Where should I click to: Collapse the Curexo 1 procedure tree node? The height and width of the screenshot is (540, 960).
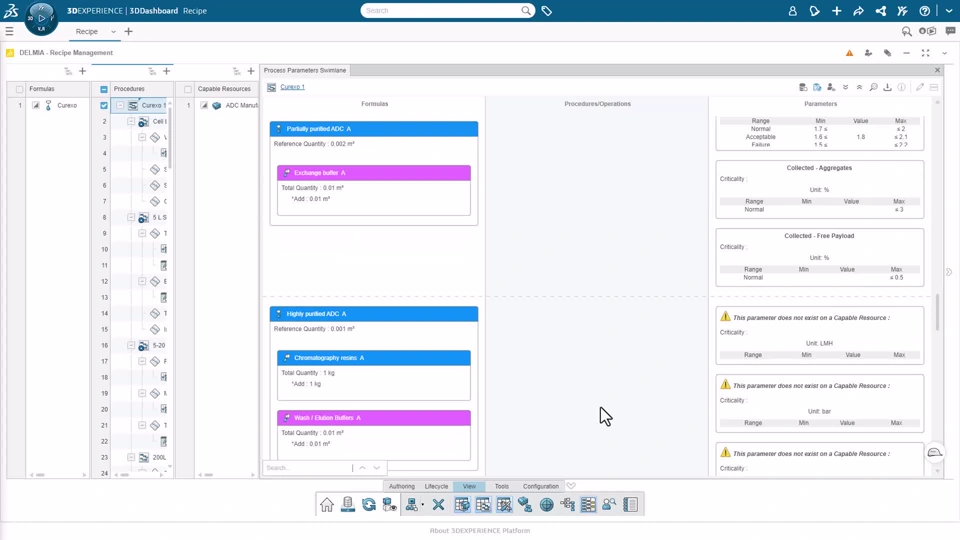click(120, 105)
